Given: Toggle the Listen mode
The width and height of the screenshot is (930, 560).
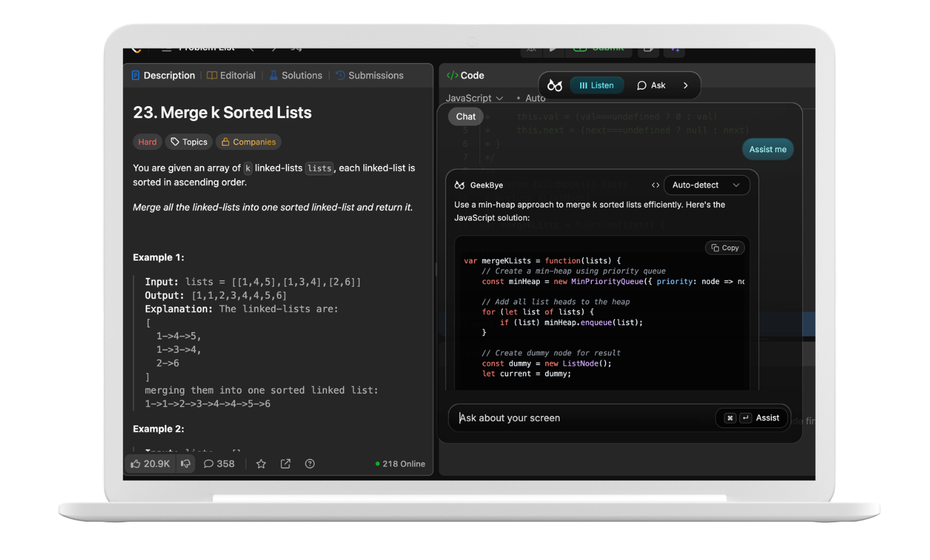Looking at the screenshot, I should [596, 84].
